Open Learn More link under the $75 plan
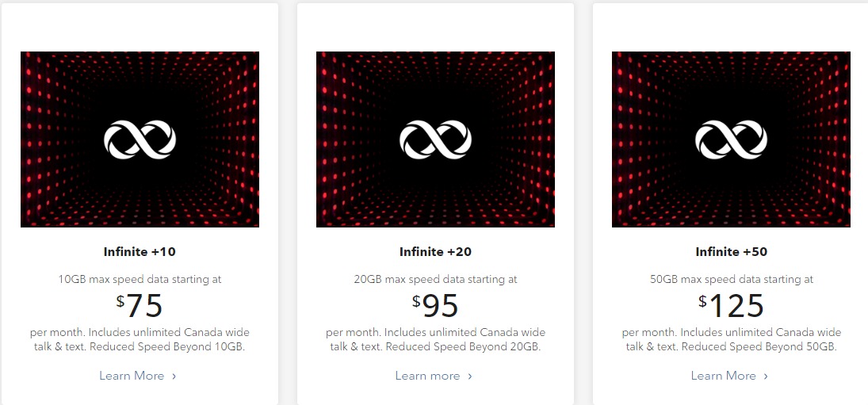 (x=138, y=376)
